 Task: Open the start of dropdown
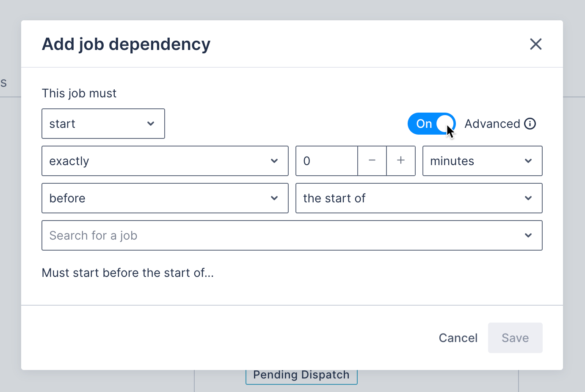(x=419, y=198)
